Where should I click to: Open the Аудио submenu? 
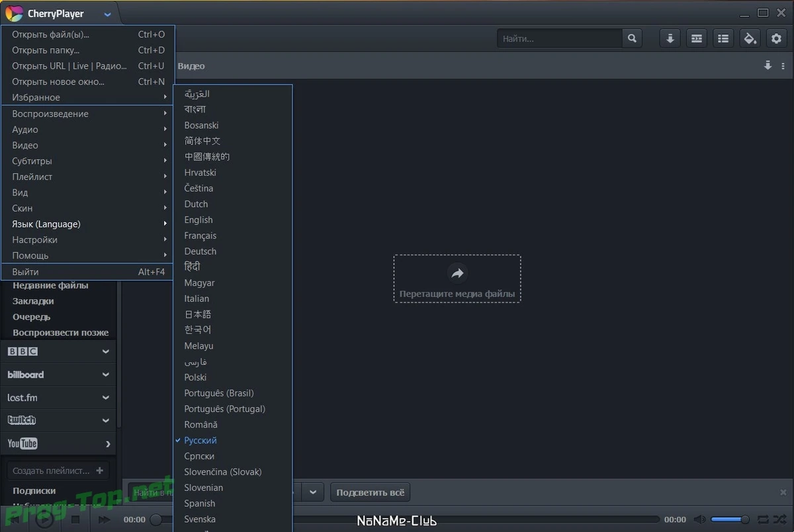tap(87, 130)
